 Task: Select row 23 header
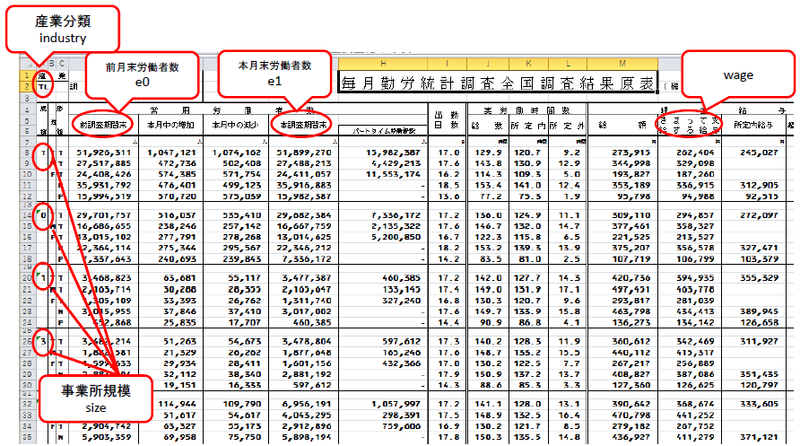pos(27,311)
